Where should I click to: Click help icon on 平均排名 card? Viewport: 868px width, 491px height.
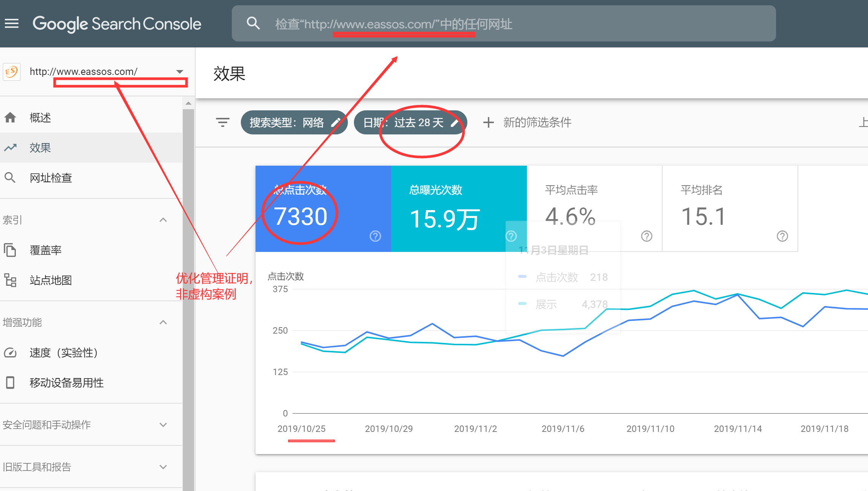coord(782,236)
